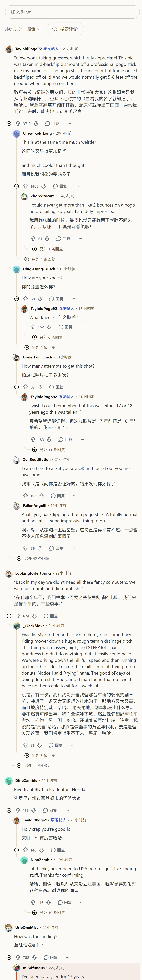Collapse the Gone_For_Lunch comment thread
Viewport: 142px width, 980px height.
pos(17,387)
